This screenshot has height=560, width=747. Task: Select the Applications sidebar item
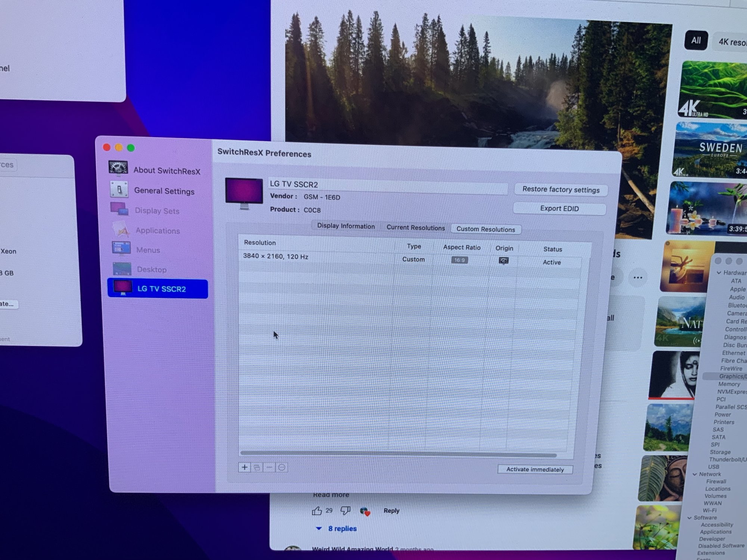coord(157,231)
